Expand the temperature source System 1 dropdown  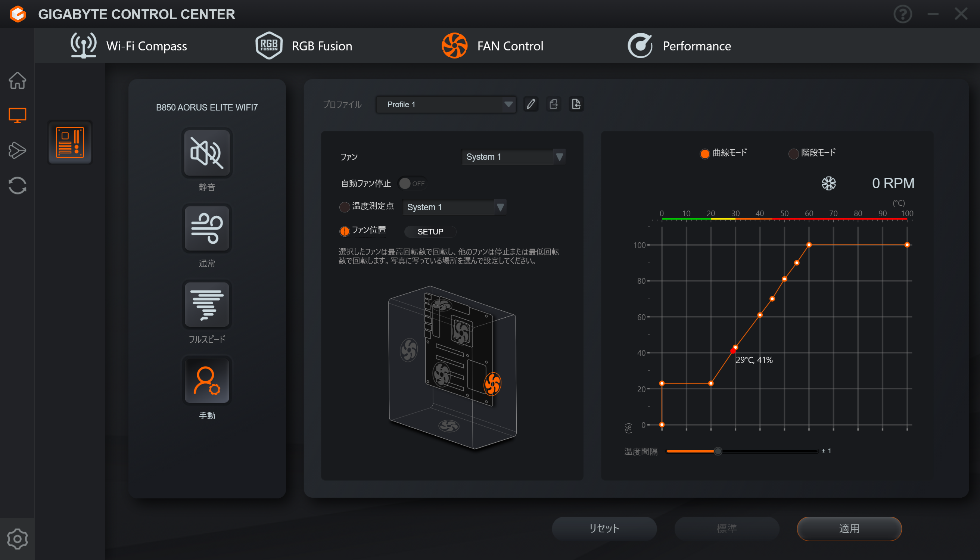pyautogui.click(x=454, y=207)
